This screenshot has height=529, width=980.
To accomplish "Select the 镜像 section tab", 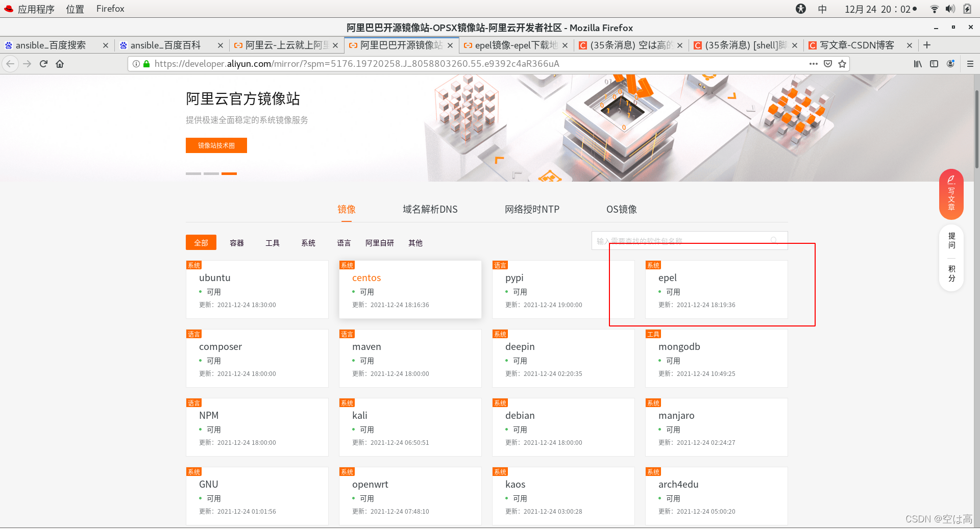I will (x=347, y=209).
